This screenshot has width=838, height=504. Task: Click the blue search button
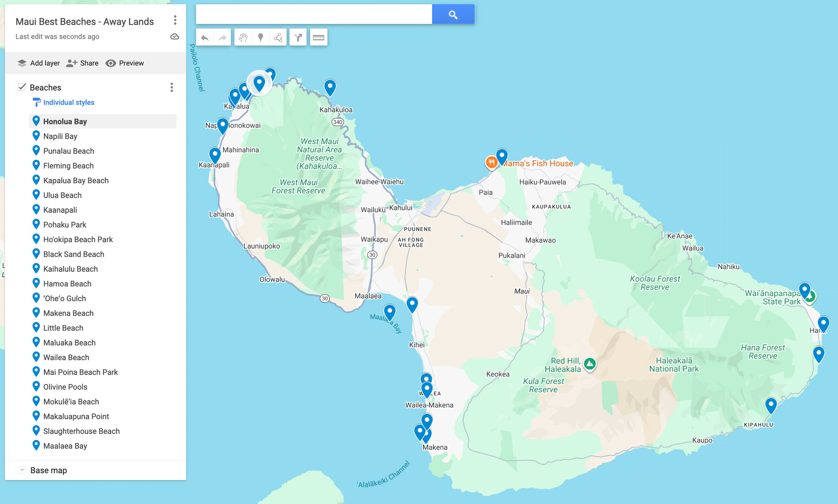(x=453, y=15)
